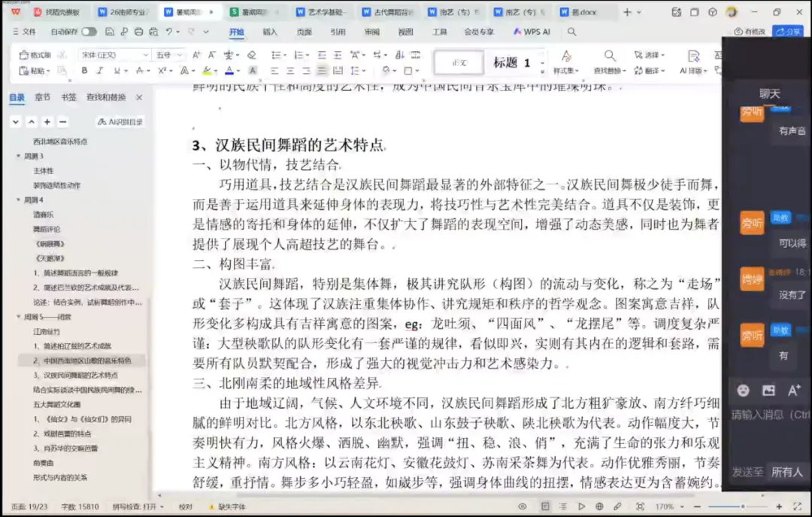Screen dimensions: 812x517
Task: Open the 样式集 style set dropdown
Action: pos(566,62)
